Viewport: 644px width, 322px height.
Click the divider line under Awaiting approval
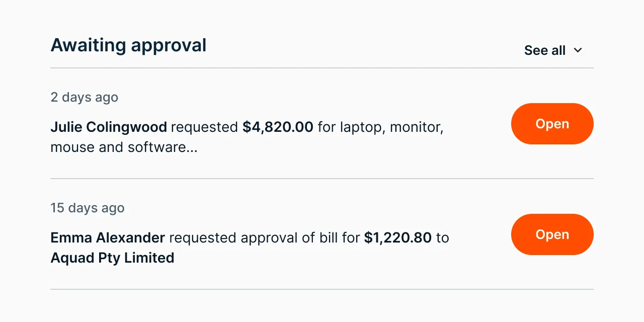[322, 68]
